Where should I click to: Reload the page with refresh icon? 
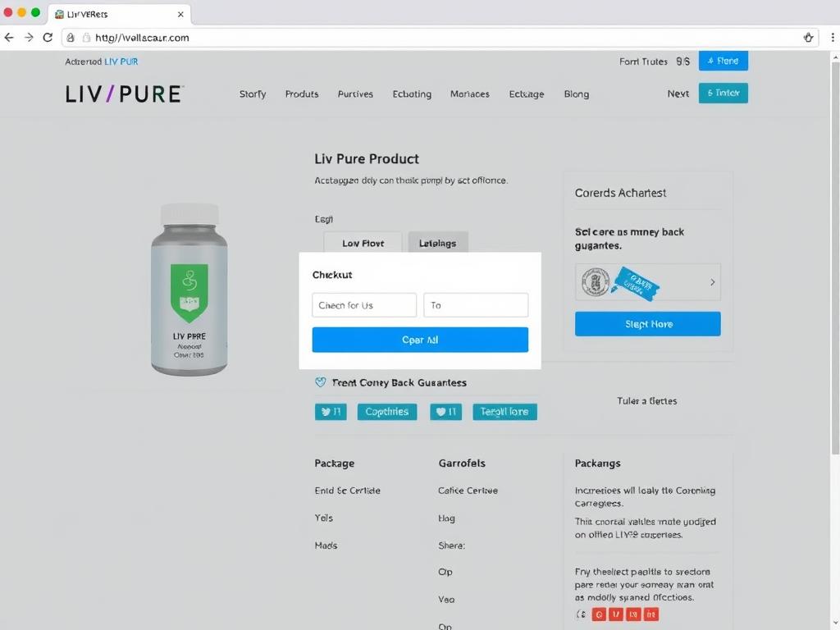point(48,38)
